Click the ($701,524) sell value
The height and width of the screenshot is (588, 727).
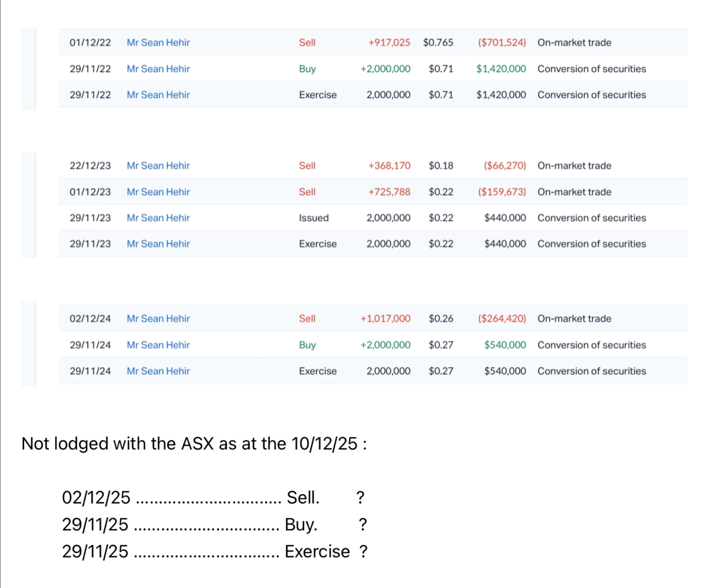tap(502, 42)
